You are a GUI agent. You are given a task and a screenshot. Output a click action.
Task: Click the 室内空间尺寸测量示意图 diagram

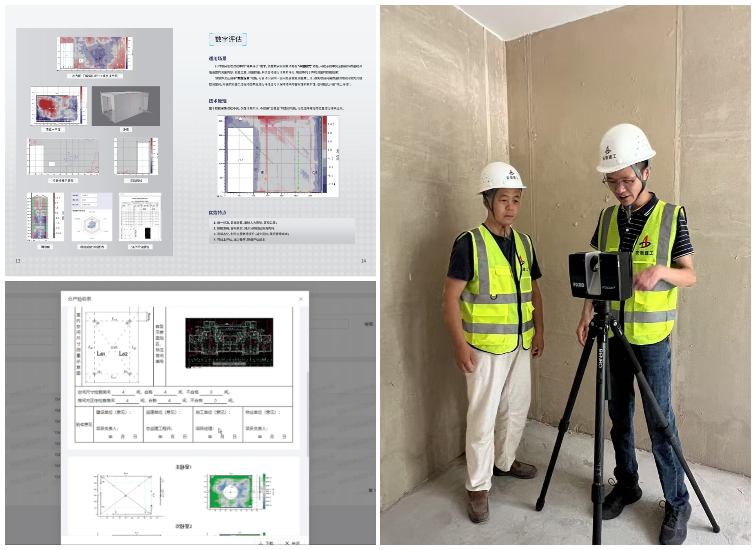pos(112,347)
